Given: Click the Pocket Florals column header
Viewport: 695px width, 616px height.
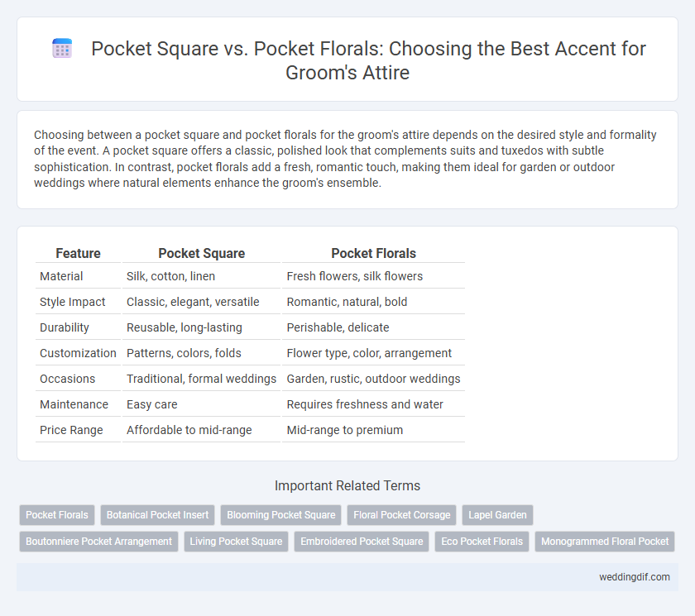Looking at the screenshot, I should pos(374,253).
